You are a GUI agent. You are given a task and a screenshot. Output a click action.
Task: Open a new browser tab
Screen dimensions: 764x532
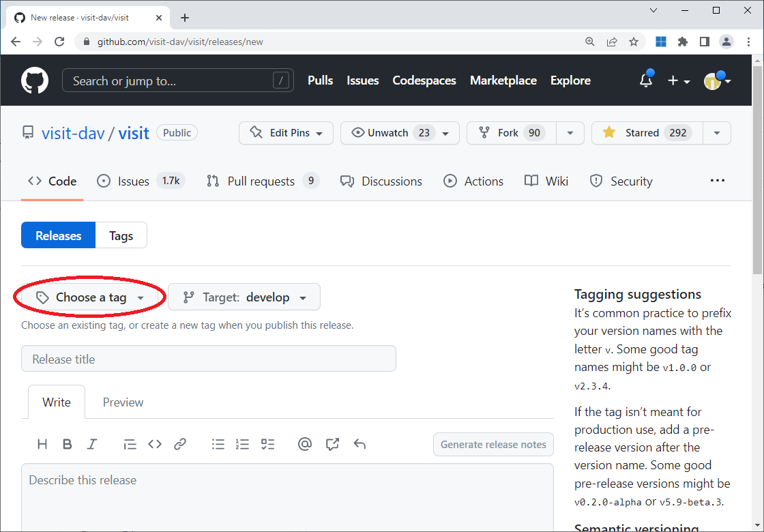pos(185,18)
